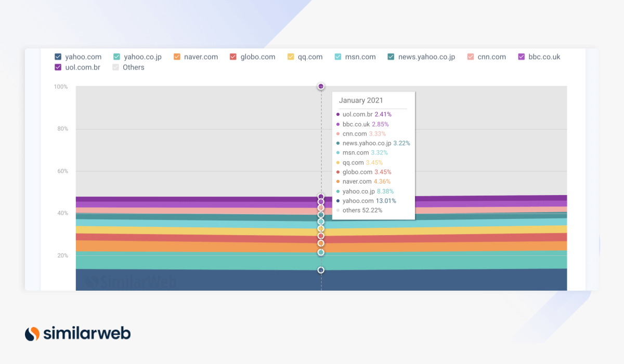This screenshot has height=364, width=624.
Task: Uncheck the bbc.co.uk legend checkbox
Action: [521, 57]
